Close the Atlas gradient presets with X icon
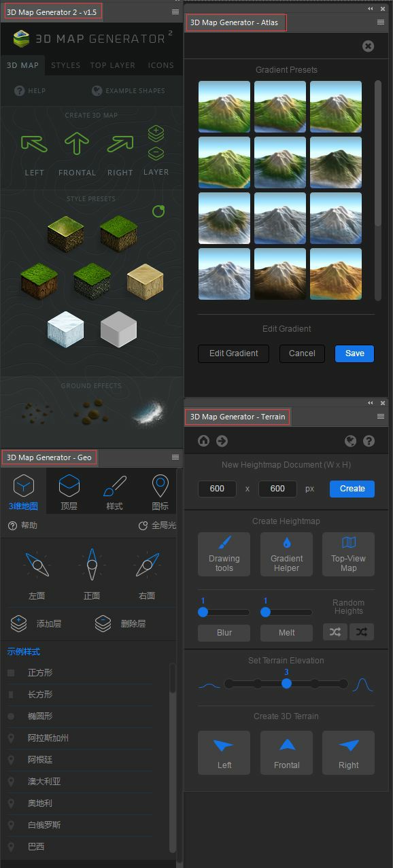The image size is (393, 868). (x=368, y=46)
